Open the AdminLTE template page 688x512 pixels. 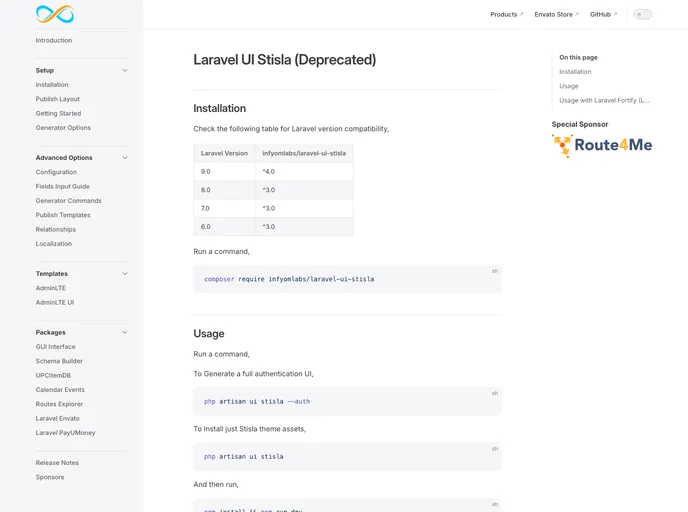pos(50,288)
